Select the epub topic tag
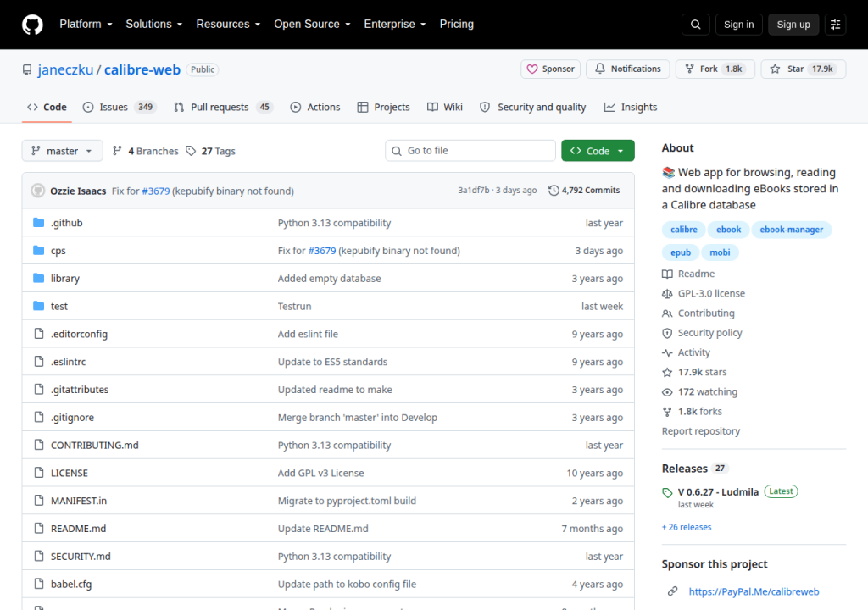 [x=681, y=252]
